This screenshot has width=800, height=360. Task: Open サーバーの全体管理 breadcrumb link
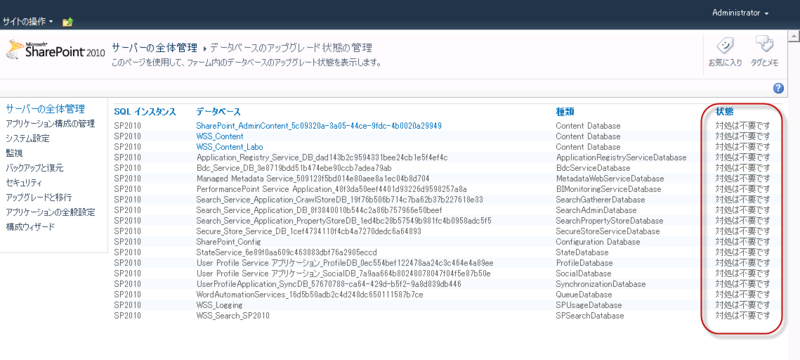point(154,48)
